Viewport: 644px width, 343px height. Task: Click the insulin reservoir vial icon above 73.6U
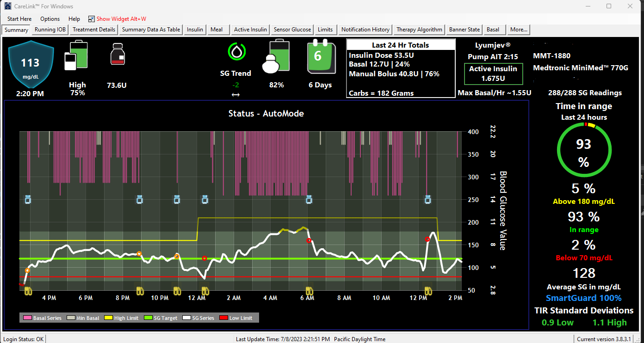pos(117,54)
